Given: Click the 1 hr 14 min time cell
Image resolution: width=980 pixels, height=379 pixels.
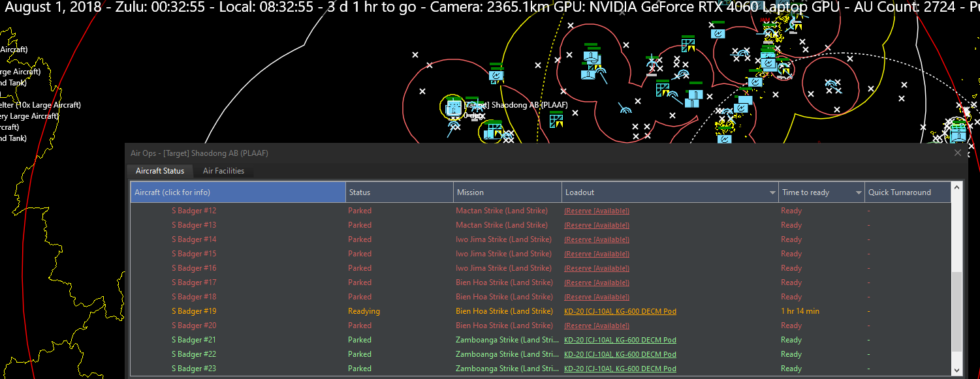Looking at the screenshot, I should point(800,311).
